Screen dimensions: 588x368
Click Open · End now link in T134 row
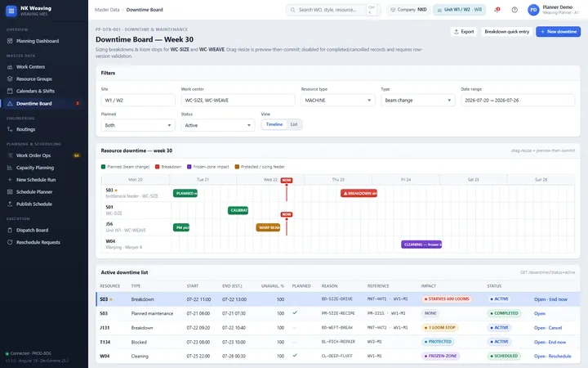coord(550,342)
